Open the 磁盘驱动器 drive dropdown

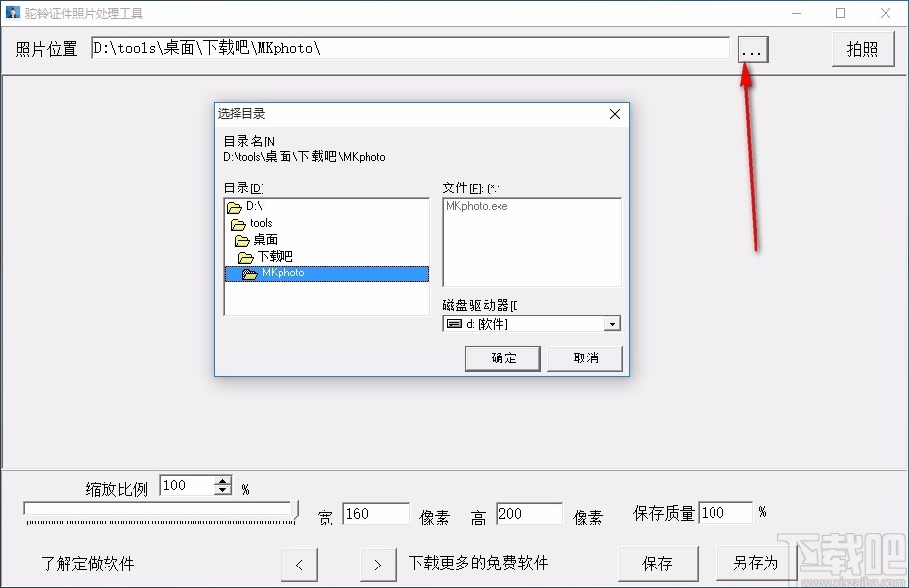(613, 323)
